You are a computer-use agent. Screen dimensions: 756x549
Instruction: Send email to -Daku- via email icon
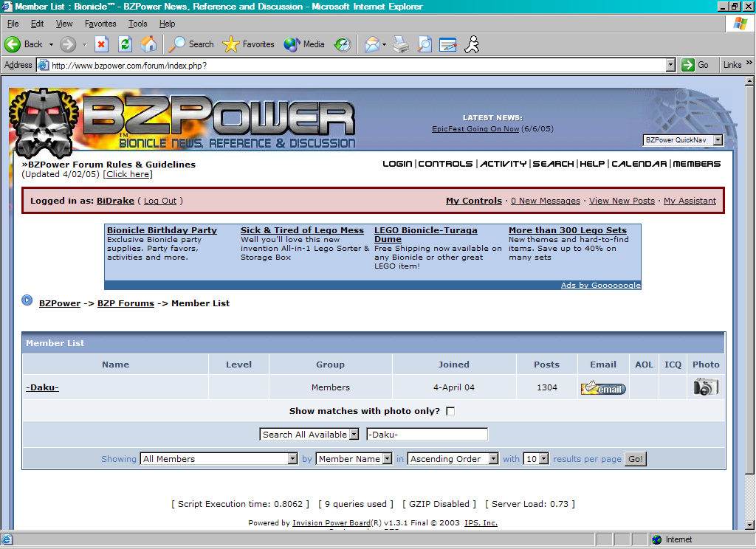(603, 388)
